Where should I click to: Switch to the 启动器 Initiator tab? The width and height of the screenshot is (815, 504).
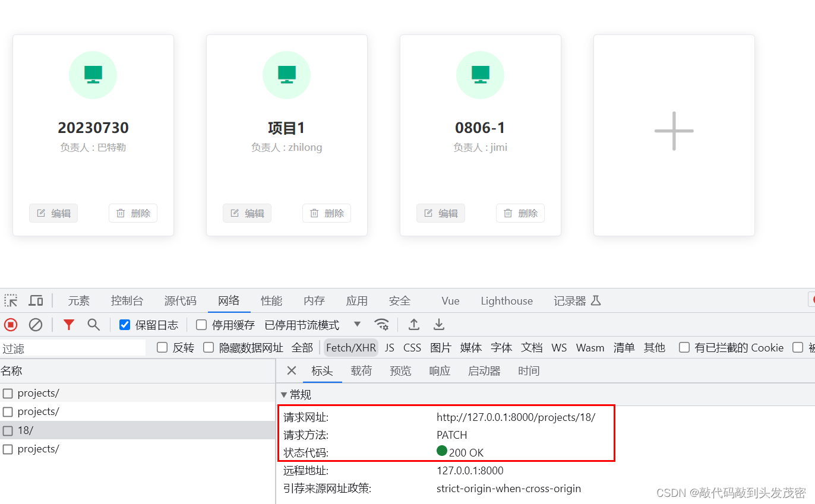pyautogui.click(x=484, y=371)
